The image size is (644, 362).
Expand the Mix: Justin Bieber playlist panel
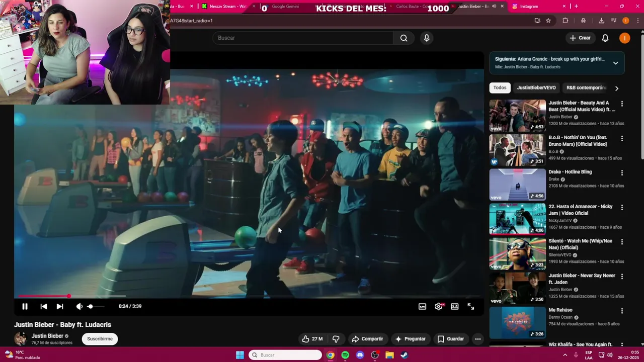(x=615, y=63)
